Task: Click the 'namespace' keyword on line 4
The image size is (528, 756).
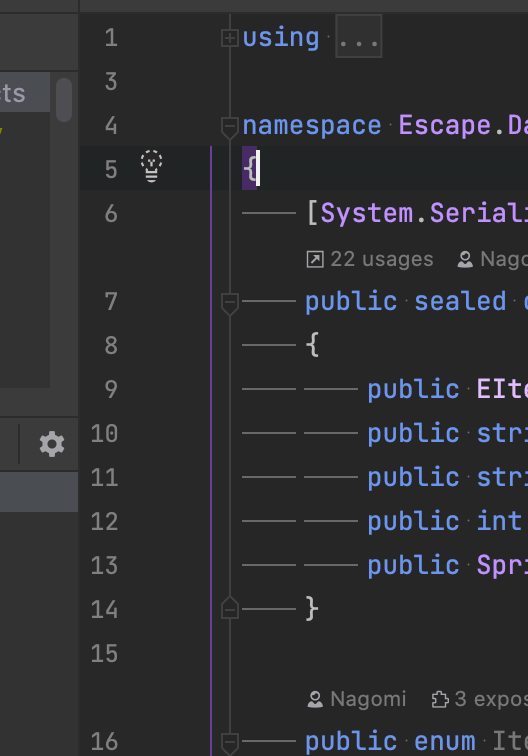Action: [x=312, y=126]
